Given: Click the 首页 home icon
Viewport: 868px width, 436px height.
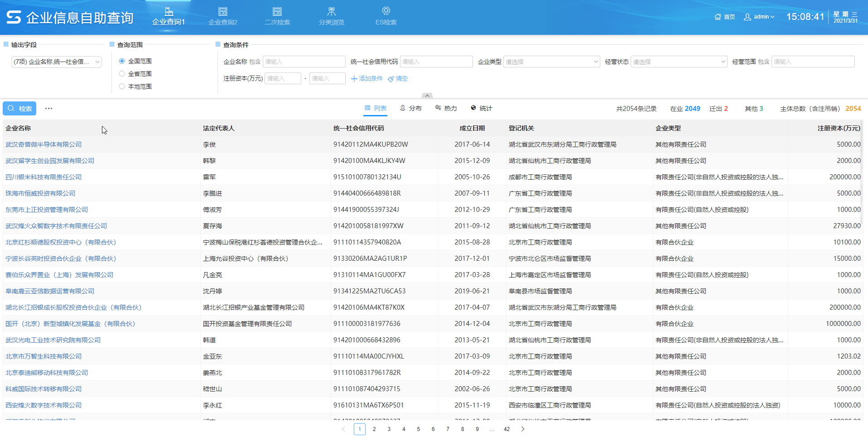Looking at the screenshot, I should pyautogui.click(x=718, y=17).
